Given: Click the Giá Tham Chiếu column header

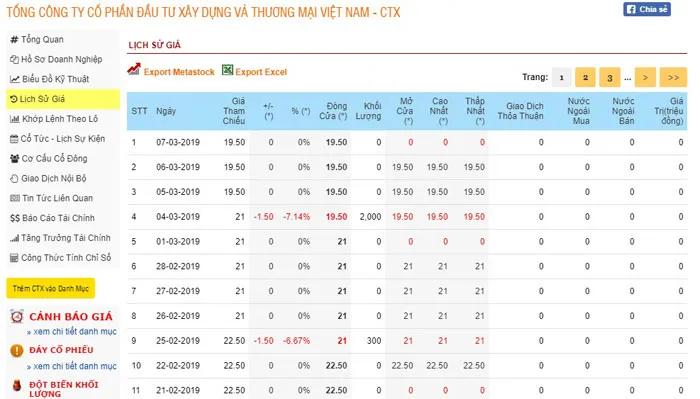Looking at the screenshot, I should tap(234, 111).
